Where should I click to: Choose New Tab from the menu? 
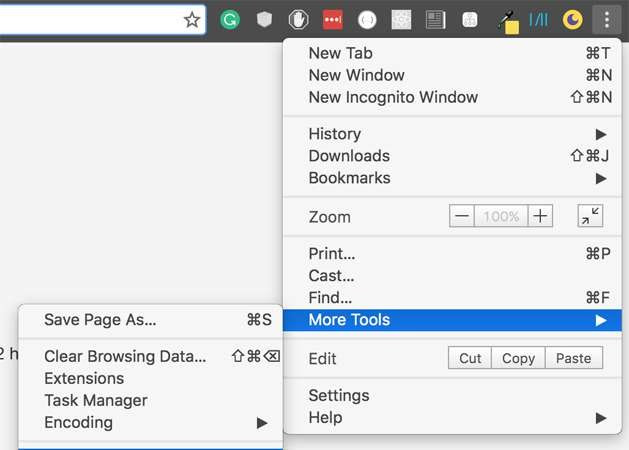[x=452, y=53]
